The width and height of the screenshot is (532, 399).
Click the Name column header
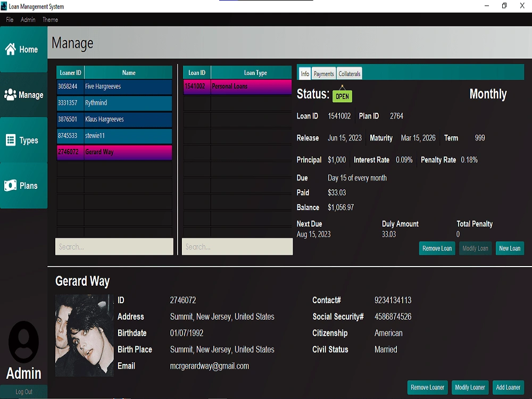[129, 72]
